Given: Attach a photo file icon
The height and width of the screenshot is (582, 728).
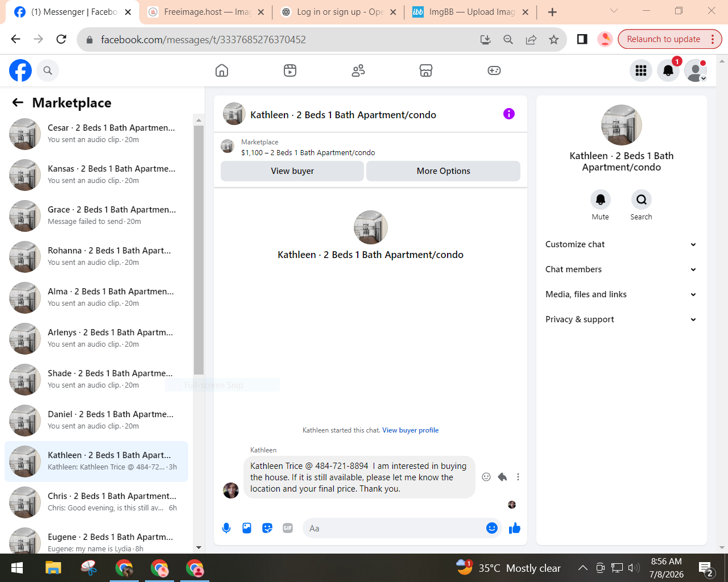Looking at the screenshot, I should 247,528.
